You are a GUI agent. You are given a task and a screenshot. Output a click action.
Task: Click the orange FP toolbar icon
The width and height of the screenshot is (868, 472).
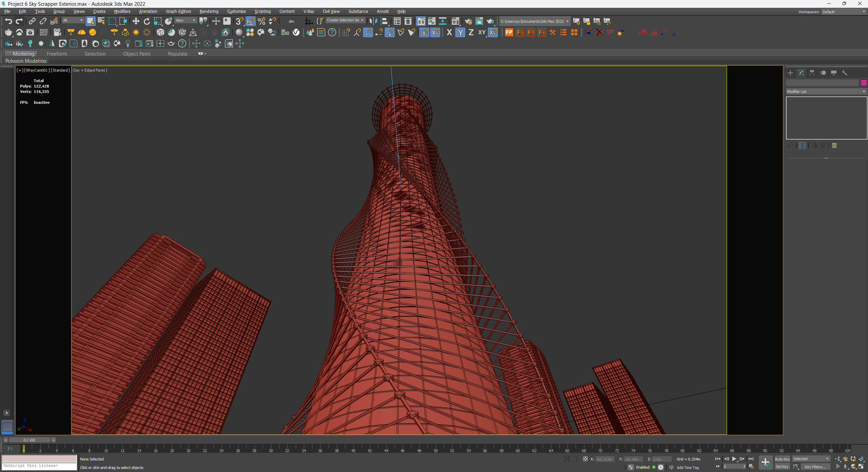pos(509,32)
